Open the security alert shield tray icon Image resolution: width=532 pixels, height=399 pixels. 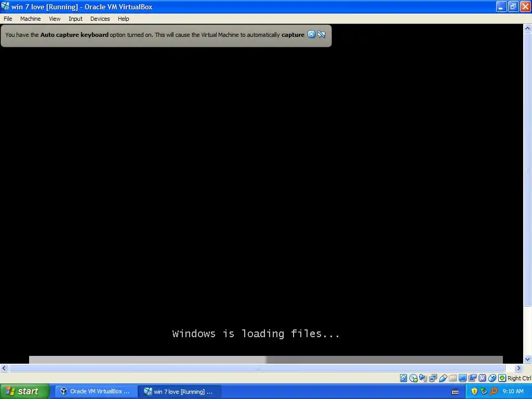(x=474, y=391)
